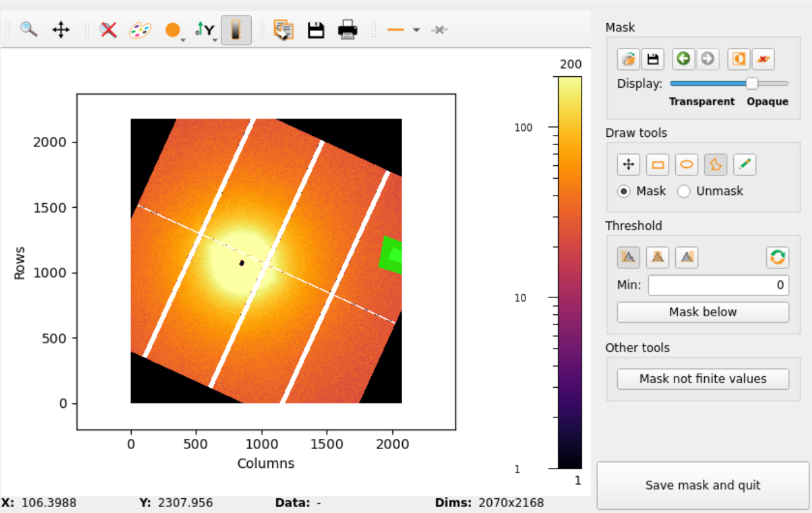Choose the ellipse draw tool
The image size is (812, 513).
click(687, 165)
